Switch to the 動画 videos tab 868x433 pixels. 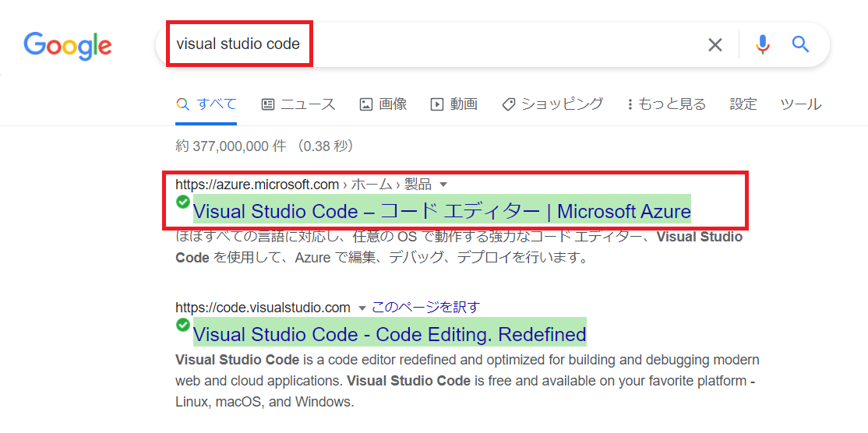click(x=454, y=104)
